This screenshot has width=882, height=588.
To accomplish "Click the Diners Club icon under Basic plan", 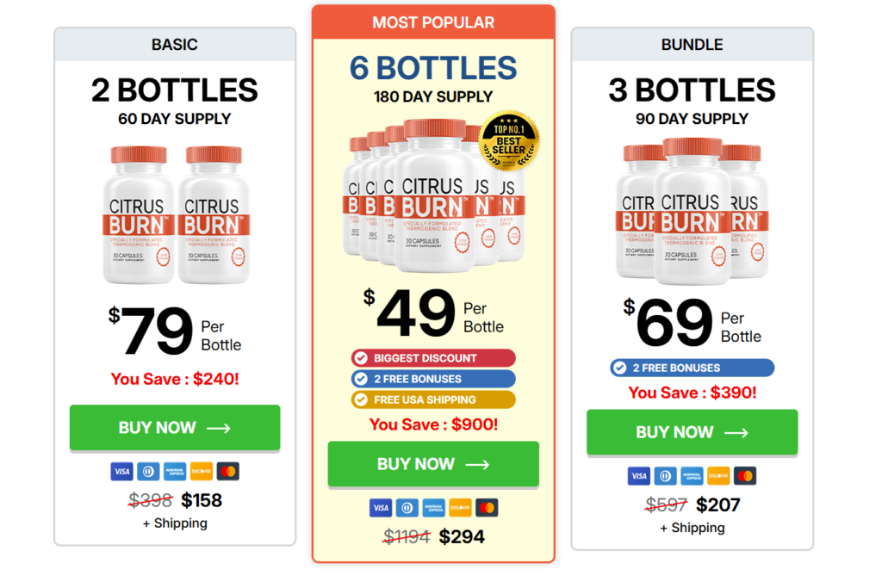I will pos(148,471).
